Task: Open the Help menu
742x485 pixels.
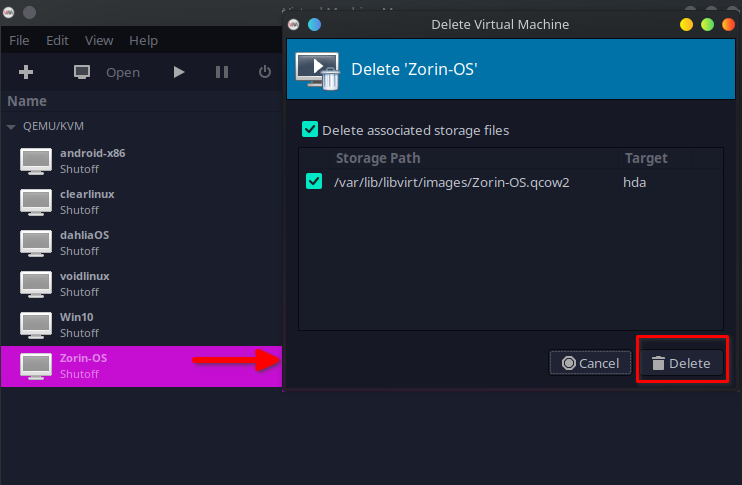Action: (x=143, y=41)
